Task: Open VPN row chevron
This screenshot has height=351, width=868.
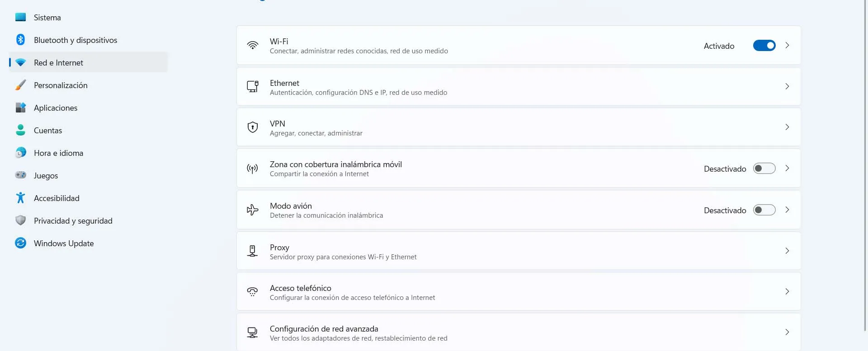Action: pyautogui.click(x=787, y=127)
